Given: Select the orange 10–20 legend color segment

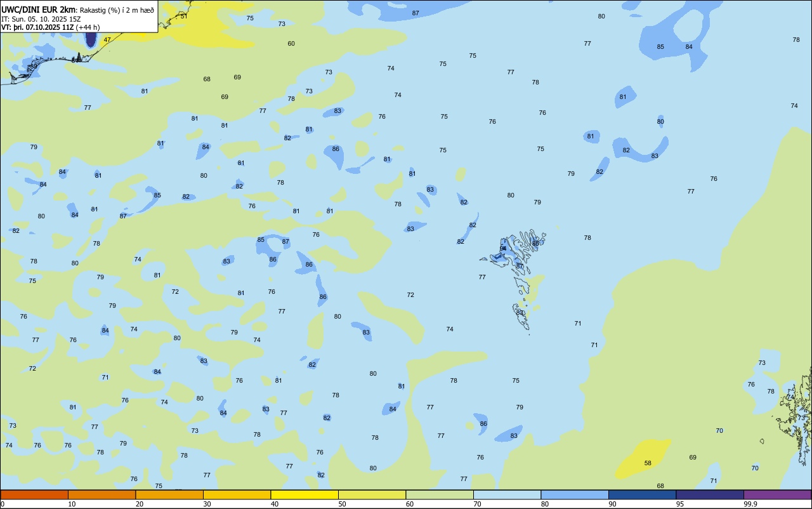Looking at the screenshot, I should (x=101, y=494).
